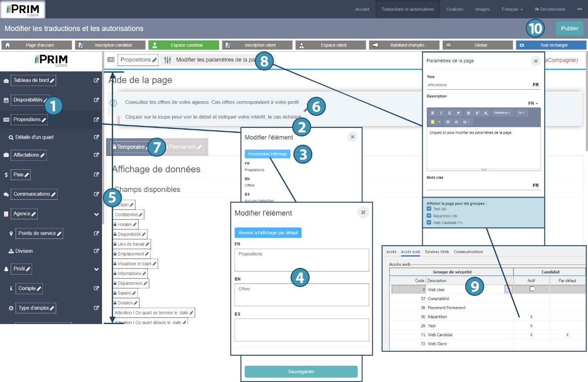588x382 pixels.
Task: Click the pencil icon next to Affectations
Action: tap(43, 155)
